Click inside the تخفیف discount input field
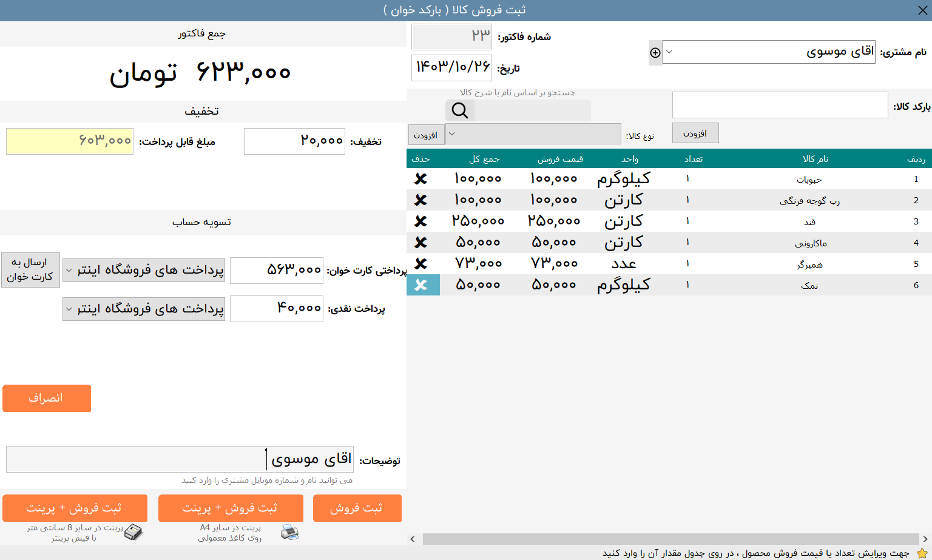The width and height of the screenshot is (932, 560). (294, 141)
